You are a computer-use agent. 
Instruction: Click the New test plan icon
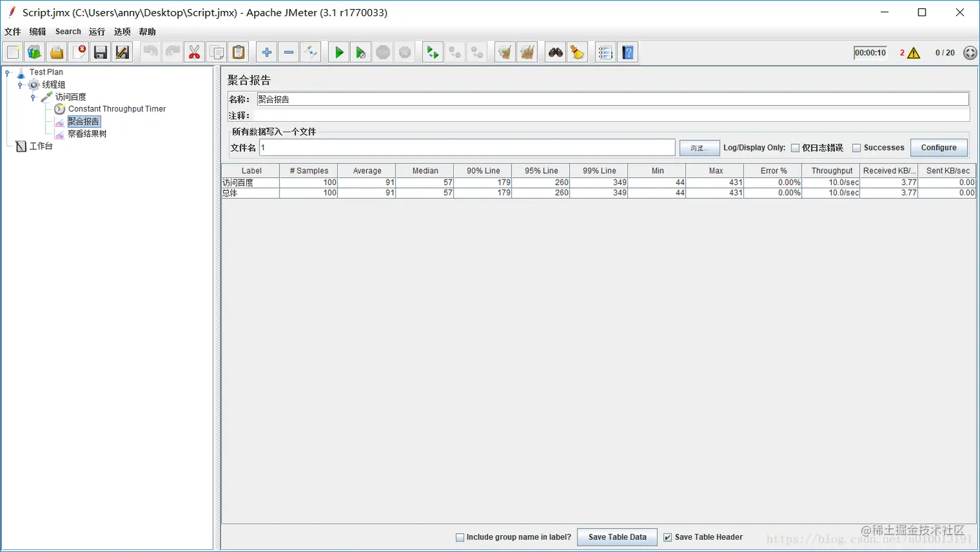[x=13, y=53]
